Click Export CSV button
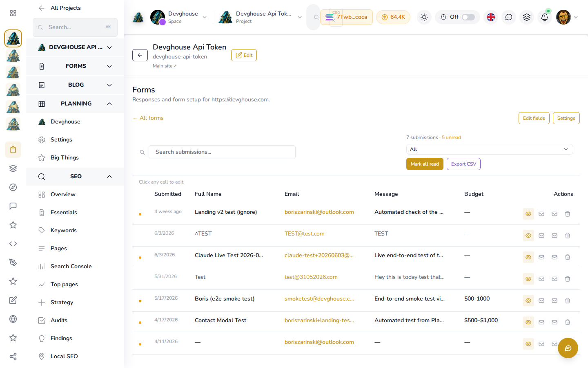The width and height of the screenshot is (588, 368). tap(463, 164)
